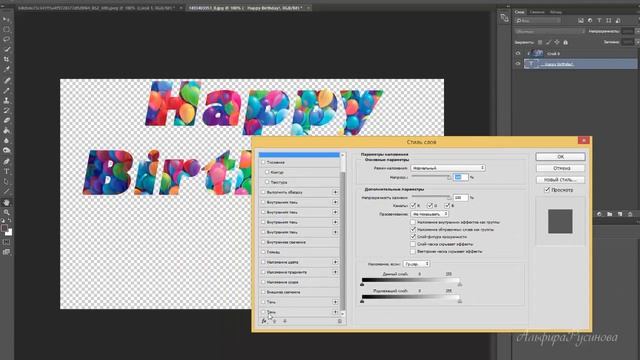Click lock position icon in Layers

(557, 42)
